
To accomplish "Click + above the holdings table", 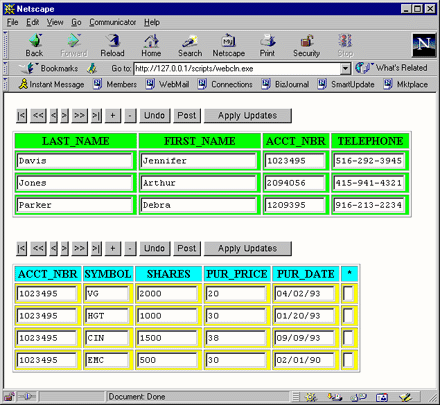I will tap(113, 249).
